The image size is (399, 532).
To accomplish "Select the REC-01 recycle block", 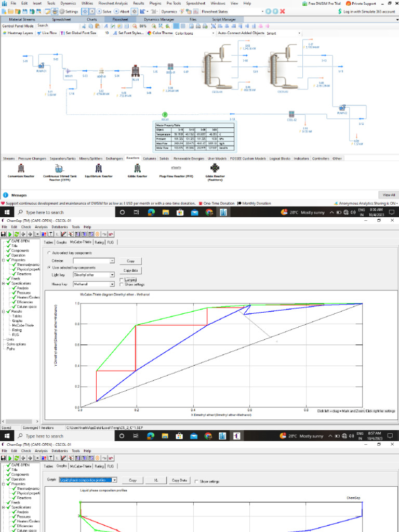I will pos(165,115).
